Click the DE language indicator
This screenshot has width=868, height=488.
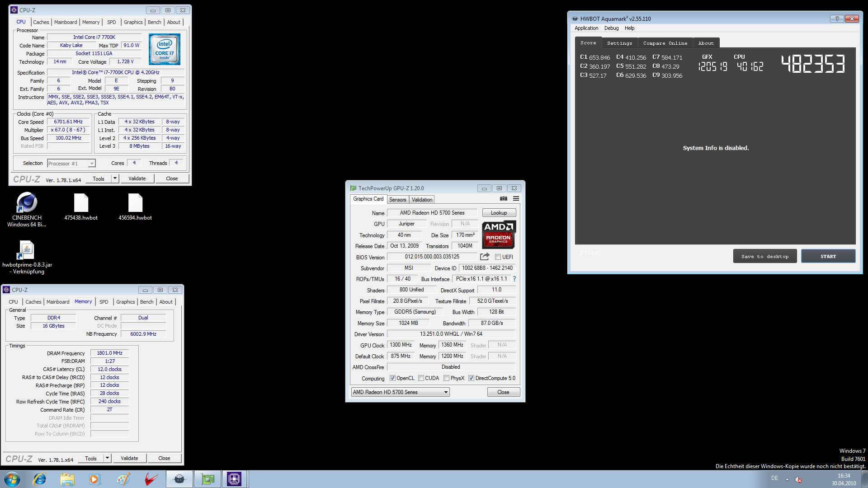(774, 478)
